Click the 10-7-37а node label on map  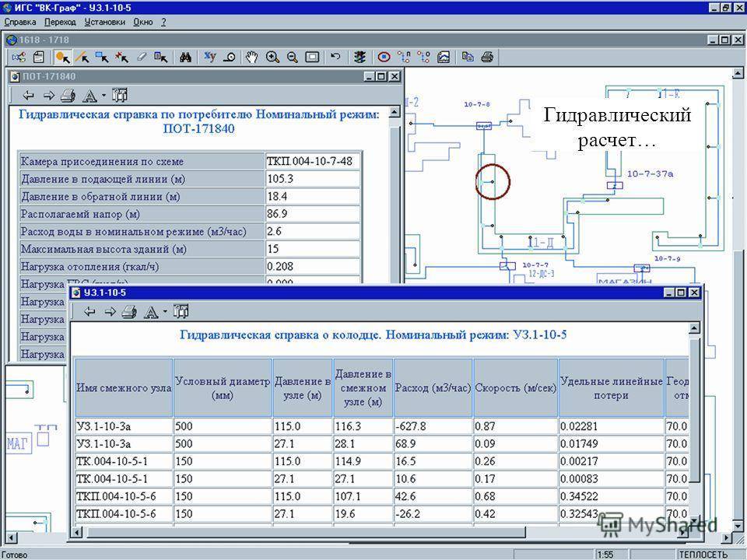click(650, 173)
